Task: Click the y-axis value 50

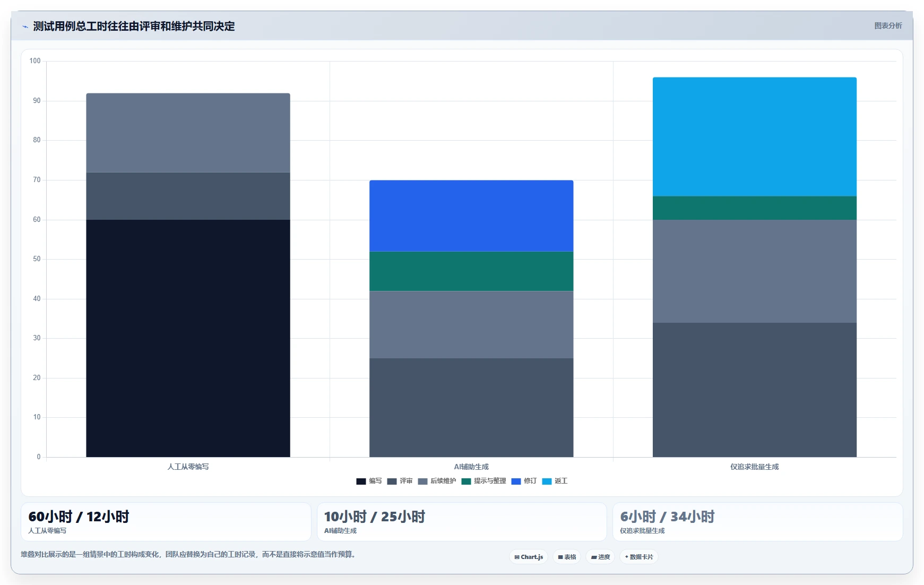Action: (x=37, y=259)
